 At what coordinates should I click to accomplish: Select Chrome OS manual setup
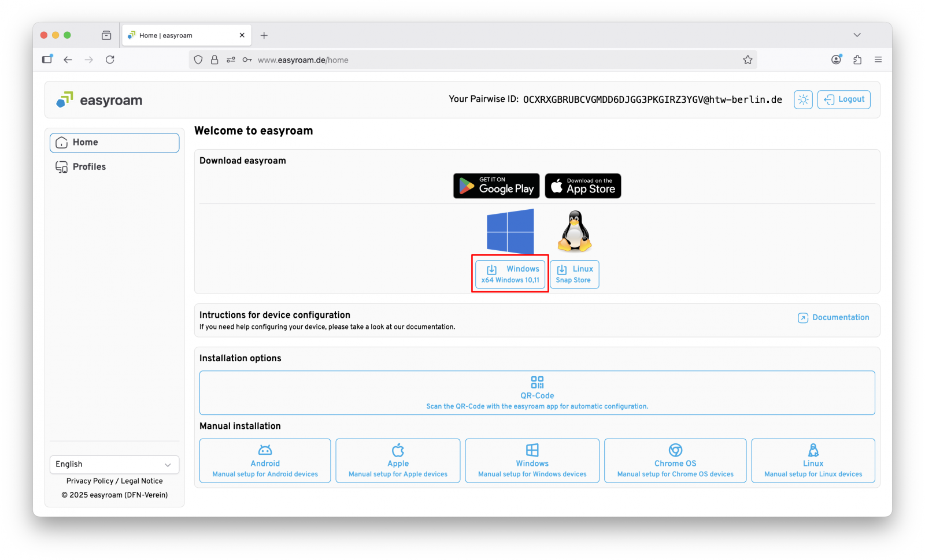(x=675, y=461)
